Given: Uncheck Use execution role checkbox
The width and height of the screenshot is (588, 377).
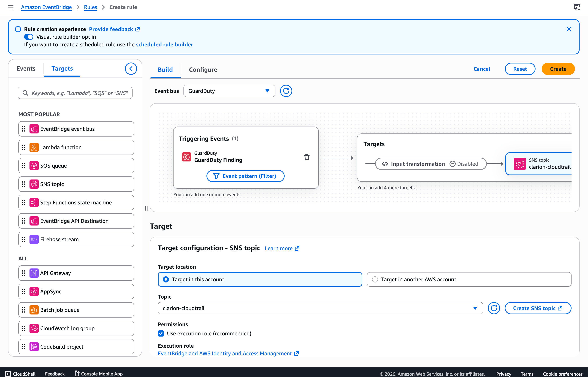Looking at the screenshot, I should (x=161, y=333).
